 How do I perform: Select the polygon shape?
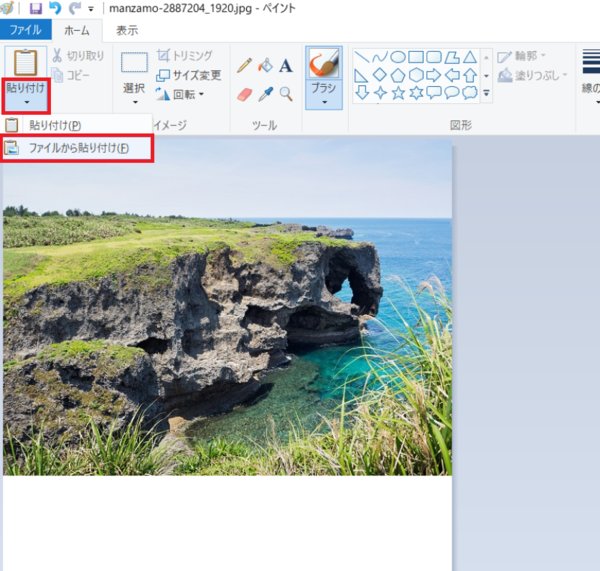(452, 57)
